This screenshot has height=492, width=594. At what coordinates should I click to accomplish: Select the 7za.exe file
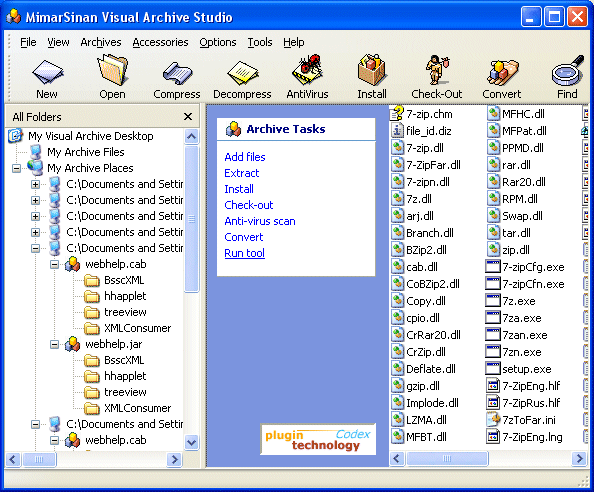pyautogui.click(x=513, y=318)
